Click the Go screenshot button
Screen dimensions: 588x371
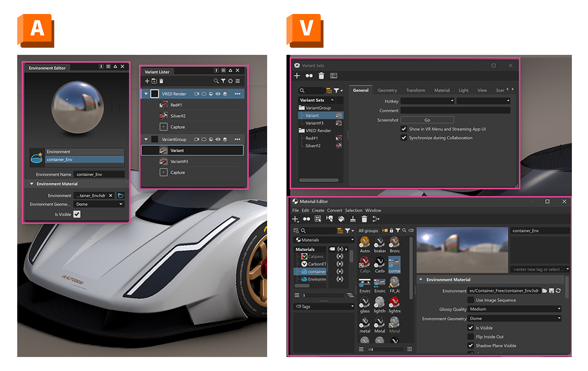[427, 120]
